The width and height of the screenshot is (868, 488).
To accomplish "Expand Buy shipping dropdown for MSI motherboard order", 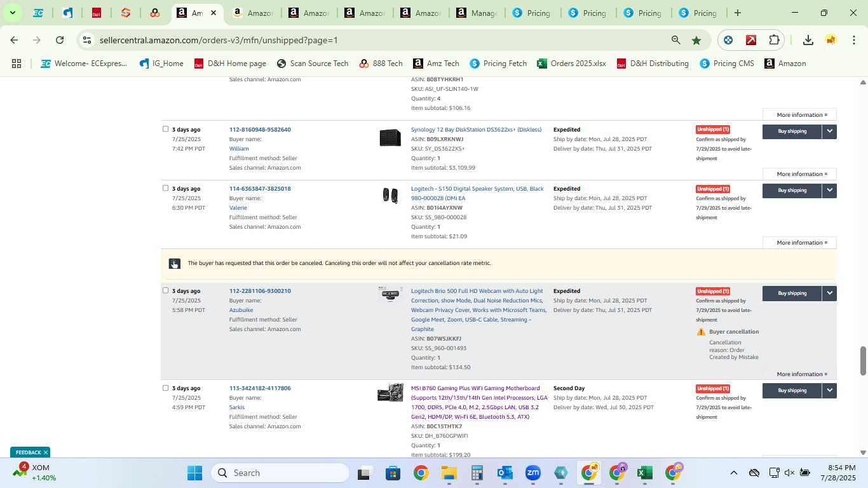I will [x=829, y=391].
